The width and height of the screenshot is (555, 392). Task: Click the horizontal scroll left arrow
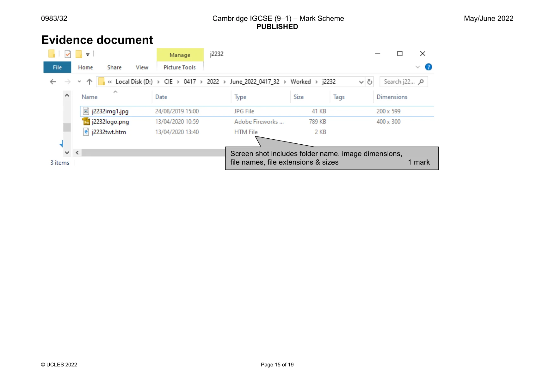click(x=77, y=153)
